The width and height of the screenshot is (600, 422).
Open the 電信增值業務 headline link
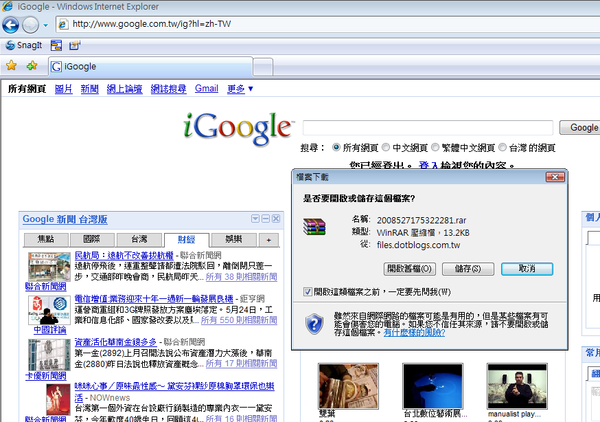coord(154,298)
